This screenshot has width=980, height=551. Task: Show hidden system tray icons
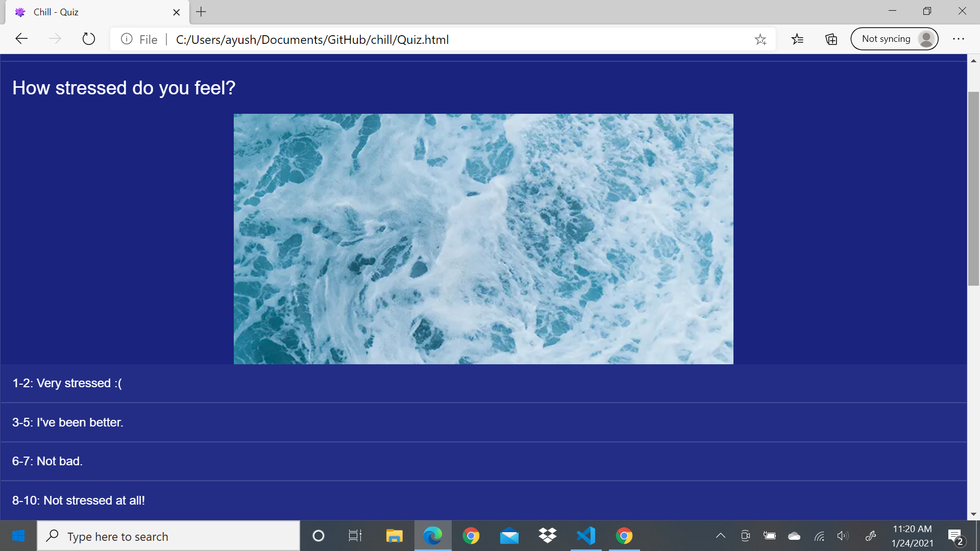point(720,536)
